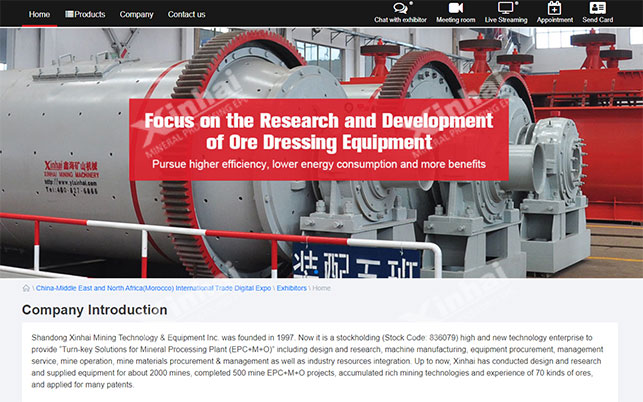Click the Chat with exhibitor icon
Viewport: 643px width, 402px height.
click(x=400, y=8)
